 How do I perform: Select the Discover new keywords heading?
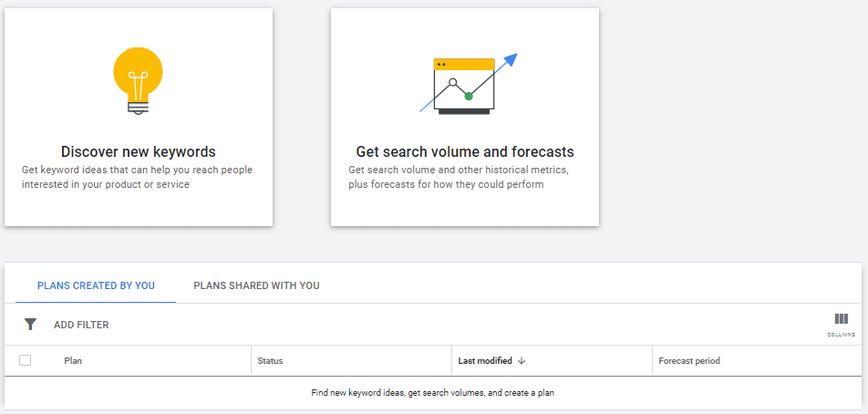click(x=138, y=151)
